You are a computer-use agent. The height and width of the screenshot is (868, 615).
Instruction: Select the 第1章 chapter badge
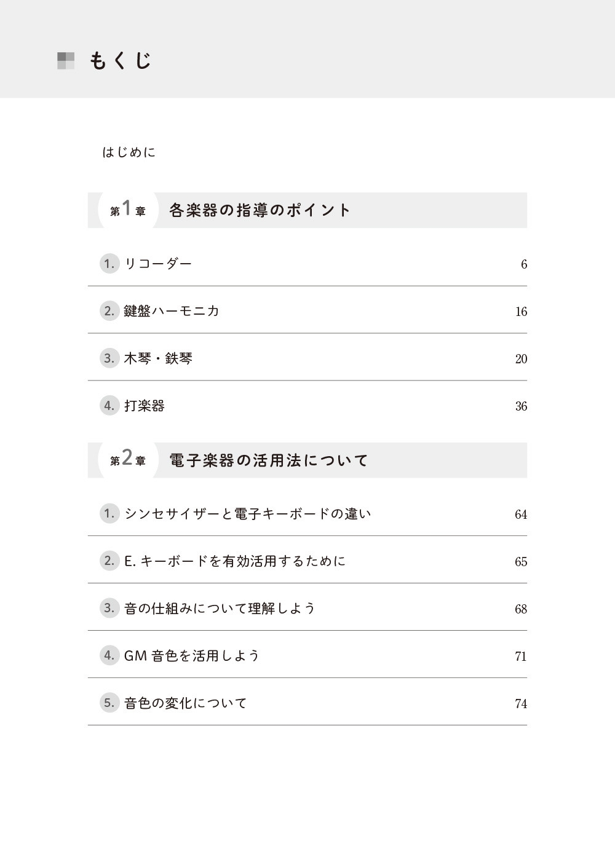coord(127,210)
